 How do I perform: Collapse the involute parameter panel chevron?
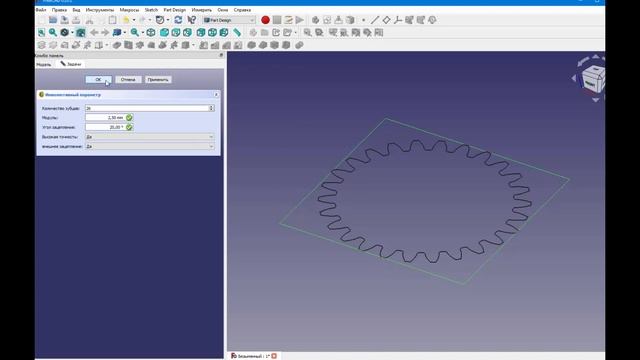coord(216,95)
